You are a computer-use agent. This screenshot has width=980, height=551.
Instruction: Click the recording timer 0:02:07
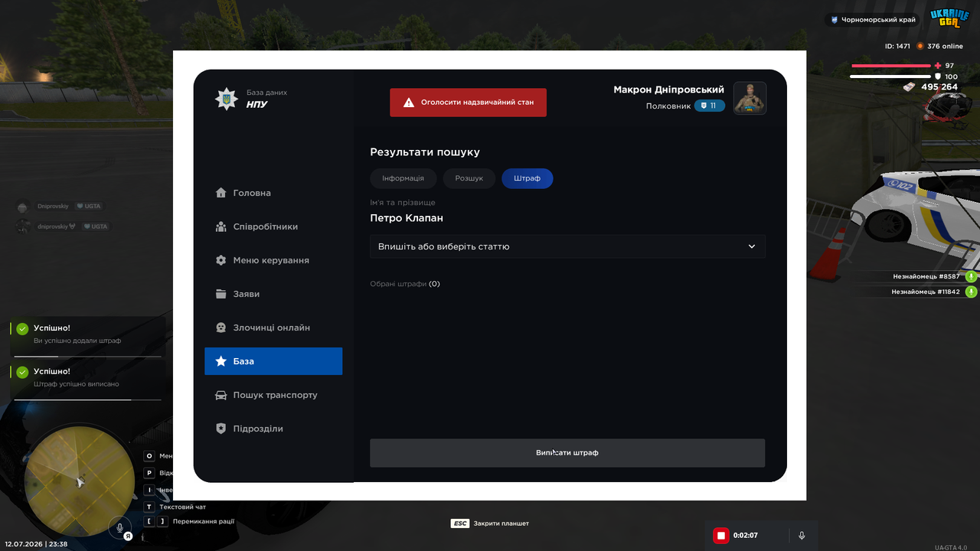746,536
